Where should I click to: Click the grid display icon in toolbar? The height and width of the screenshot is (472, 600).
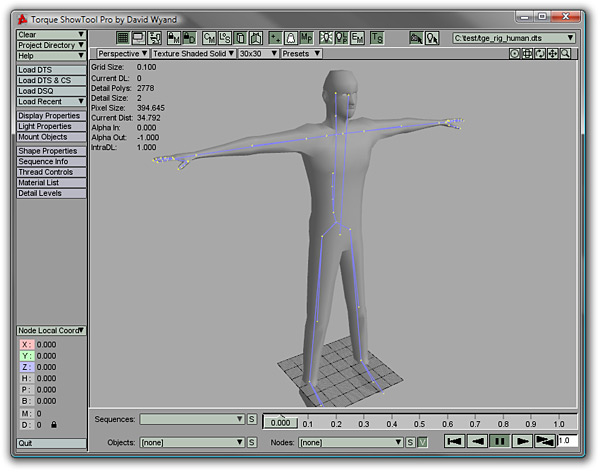123,37
